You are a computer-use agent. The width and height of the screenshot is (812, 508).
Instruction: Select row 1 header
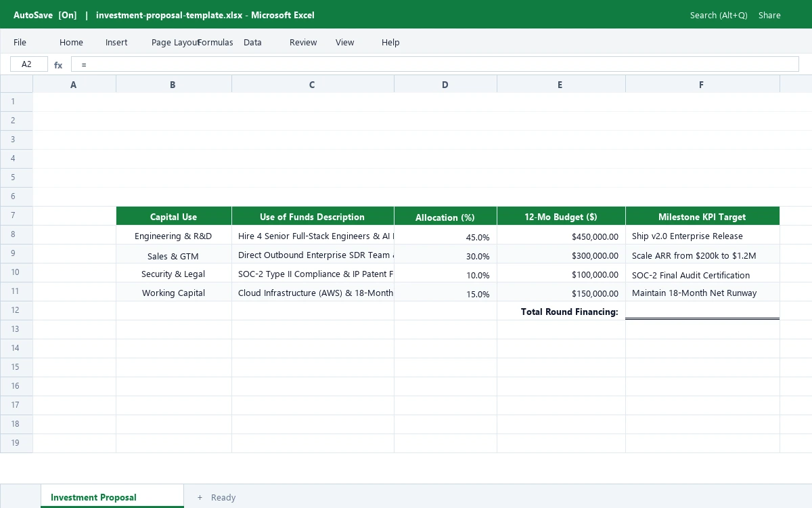16,102
